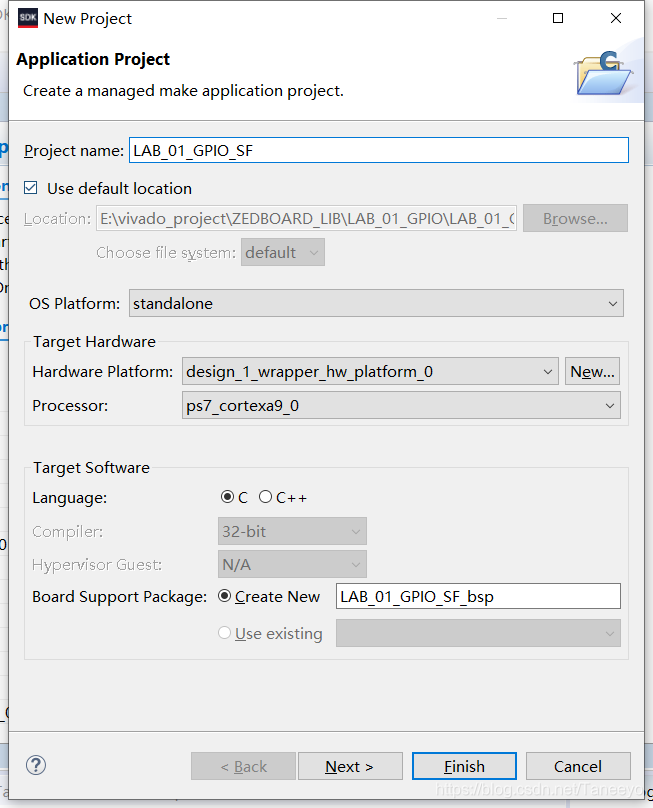Click the Board Support Package label
The width and height of the screenshot is (653, 808).
(120, 597)
